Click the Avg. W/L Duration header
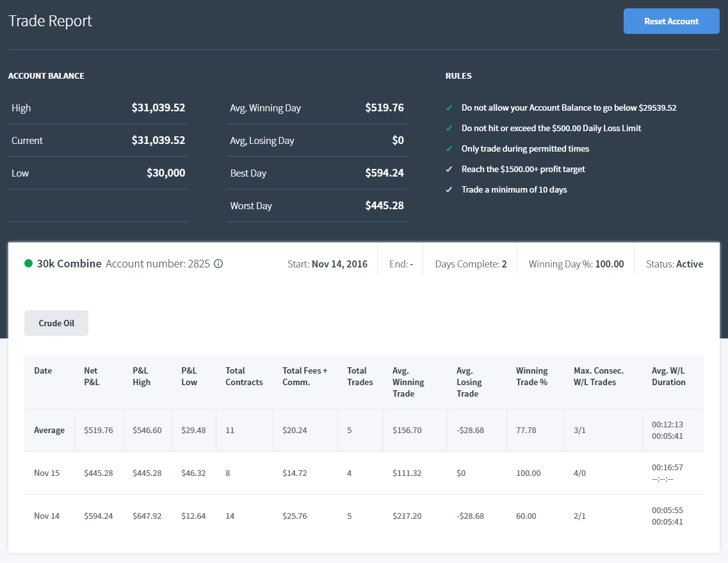 668,377
